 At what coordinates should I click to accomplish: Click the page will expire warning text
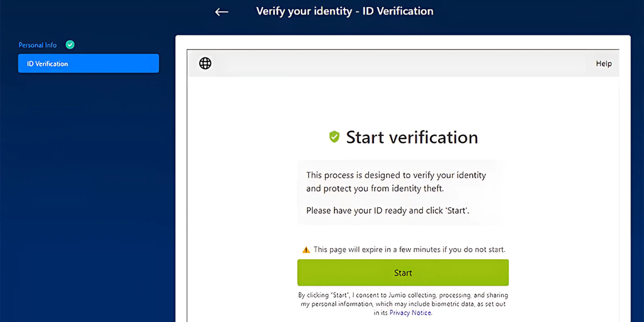[x=409, y=250]
